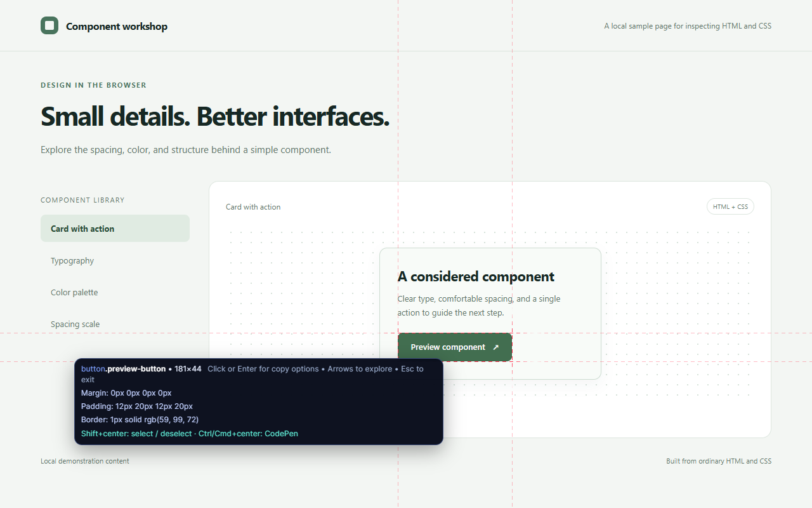The width and height of the screenshot is (812, 508).
Task: Click the DESIGN IN THE BROWSER label
Action: point(93,85)
